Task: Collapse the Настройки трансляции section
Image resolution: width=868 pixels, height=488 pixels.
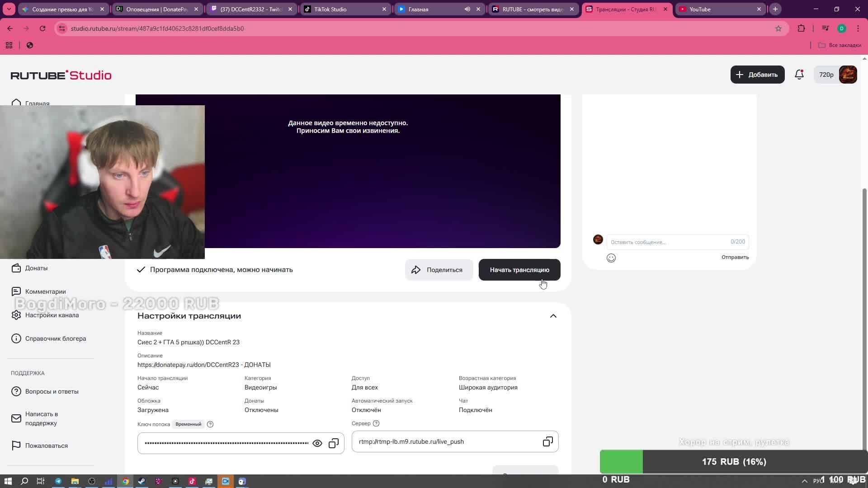Action: (553, 316)
